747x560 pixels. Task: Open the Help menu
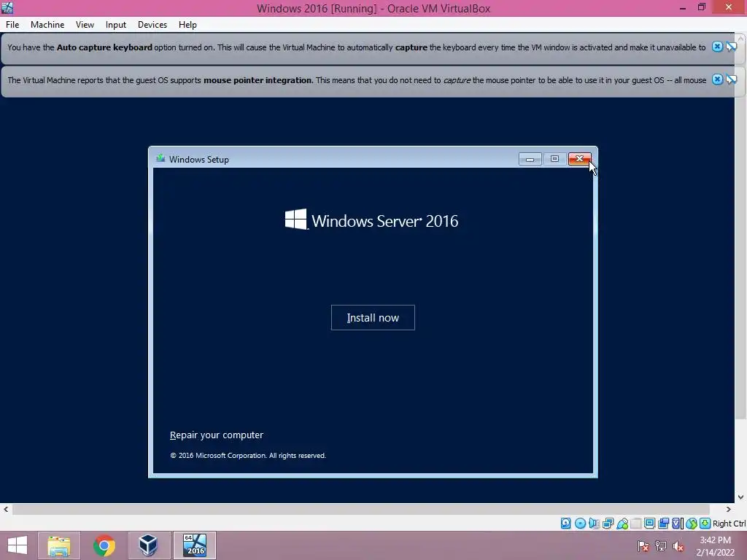pyautogui.click(x=187, y=25)
